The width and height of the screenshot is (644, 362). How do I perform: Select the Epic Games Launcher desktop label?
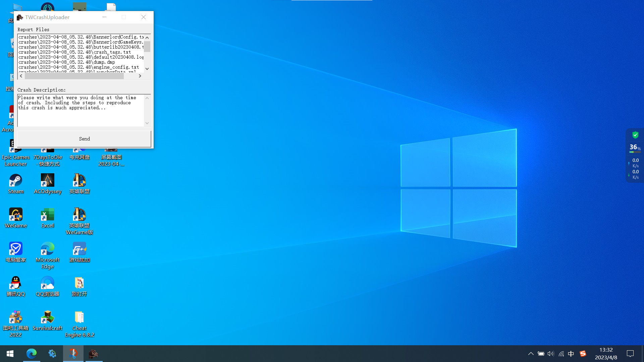pyautogui.click(x=15, y=161)
